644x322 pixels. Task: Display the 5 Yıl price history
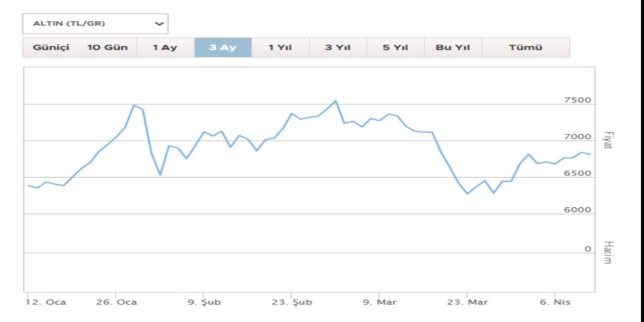pyautogui.click(x=395, y=48)
